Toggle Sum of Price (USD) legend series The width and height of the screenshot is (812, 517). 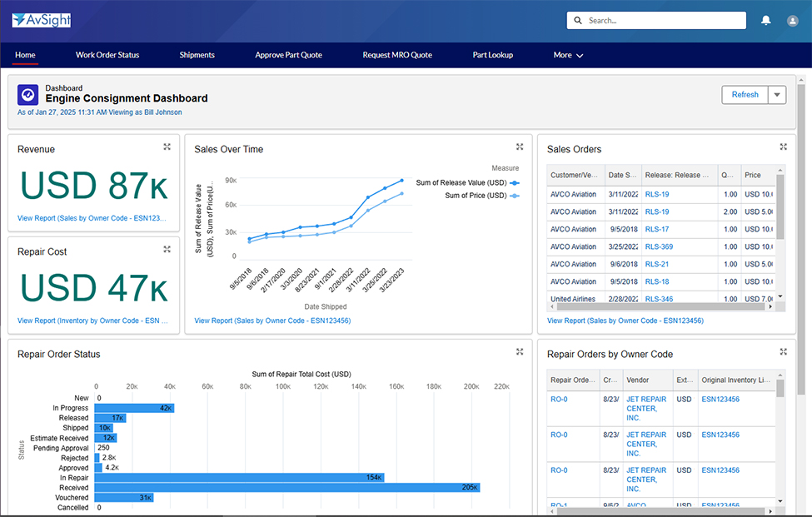pos(476,196)
